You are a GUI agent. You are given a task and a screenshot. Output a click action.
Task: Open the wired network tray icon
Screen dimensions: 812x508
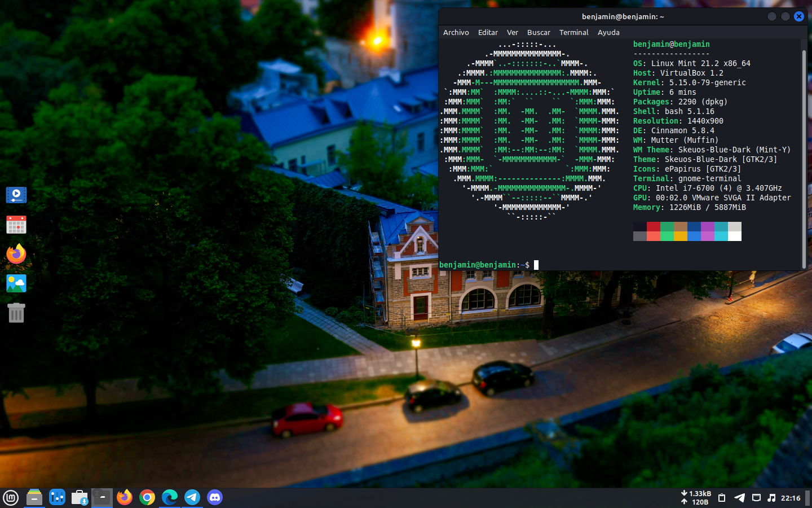[x=756, y=498]
